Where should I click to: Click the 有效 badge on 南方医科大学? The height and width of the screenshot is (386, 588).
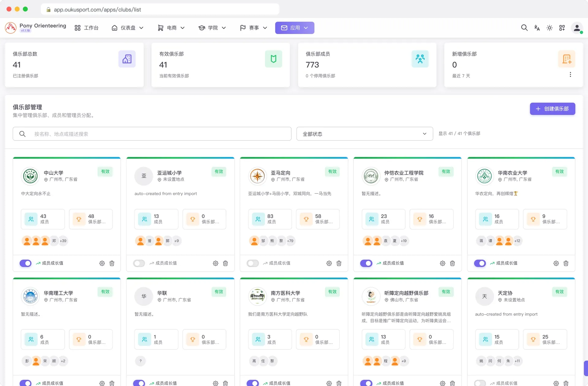tap(332, 292)
